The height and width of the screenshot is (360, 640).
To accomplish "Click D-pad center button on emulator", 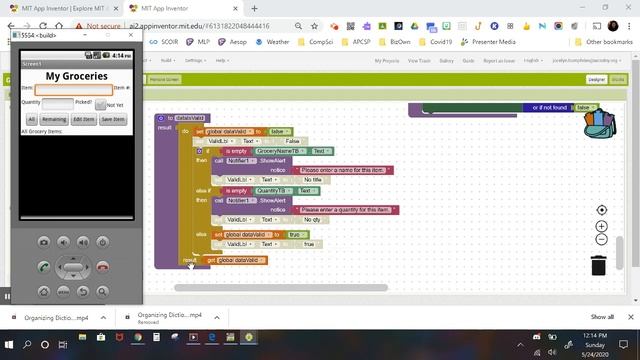I will pos(73,267).
